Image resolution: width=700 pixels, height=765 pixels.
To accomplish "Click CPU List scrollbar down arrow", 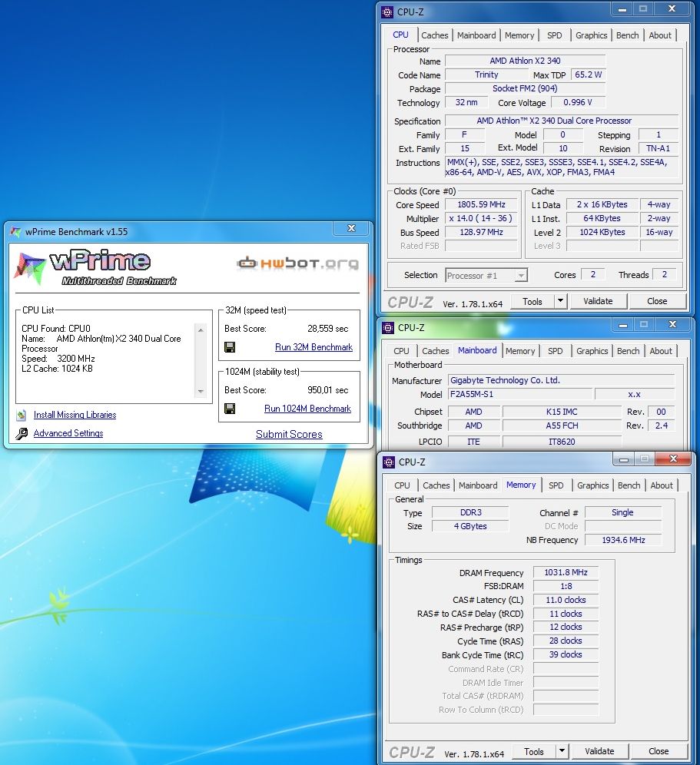I will point(201,392).
